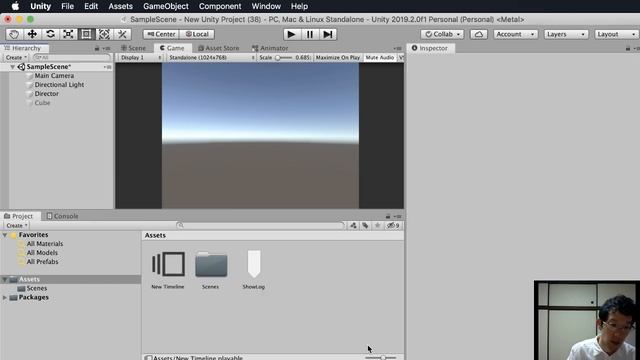The height and width of the screenshot is (360, 640).
Task: Toggle Local handle rotation
Action: click(197, 34)
